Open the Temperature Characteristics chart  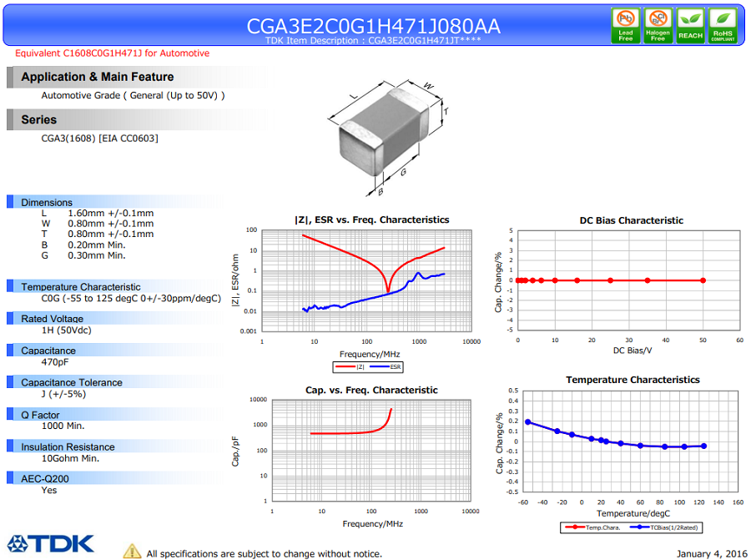point(630,441)
